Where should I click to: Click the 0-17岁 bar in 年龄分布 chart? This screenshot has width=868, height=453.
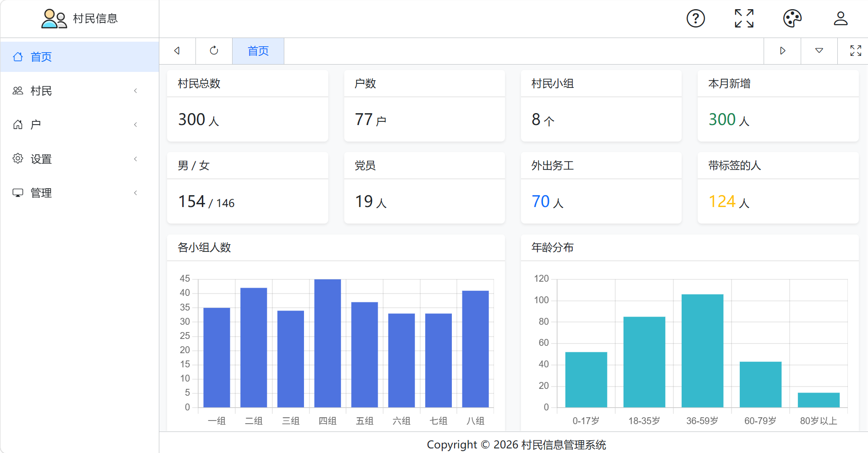586,380
